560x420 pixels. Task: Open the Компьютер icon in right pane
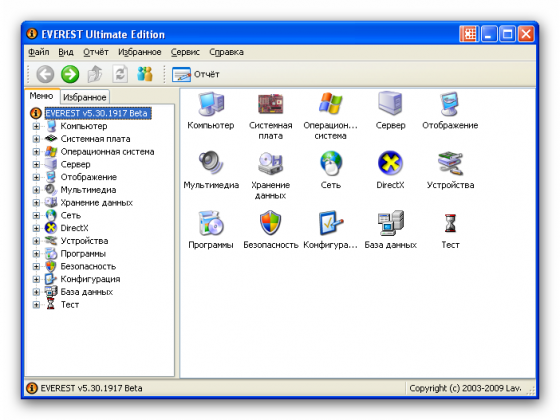pos(211,104)
